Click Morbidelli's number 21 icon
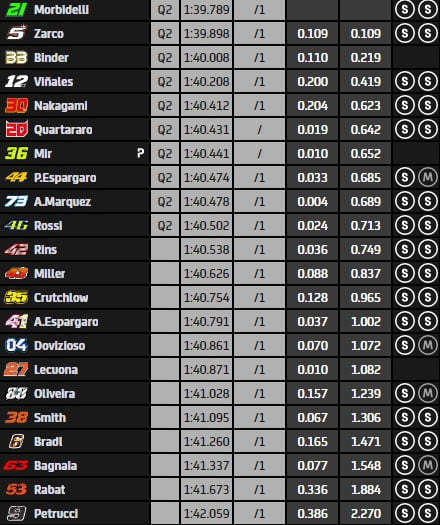This screenshot has height=525, width=440. (16, 9)
